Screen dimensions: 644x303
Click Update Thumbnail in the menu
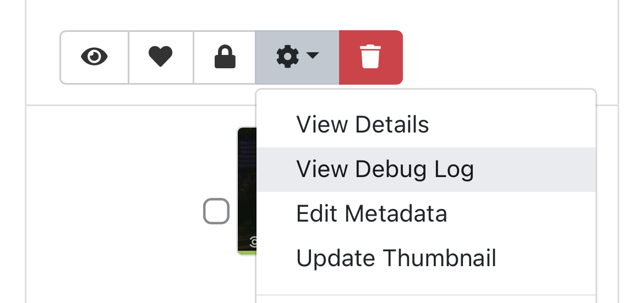click(396, 258)
